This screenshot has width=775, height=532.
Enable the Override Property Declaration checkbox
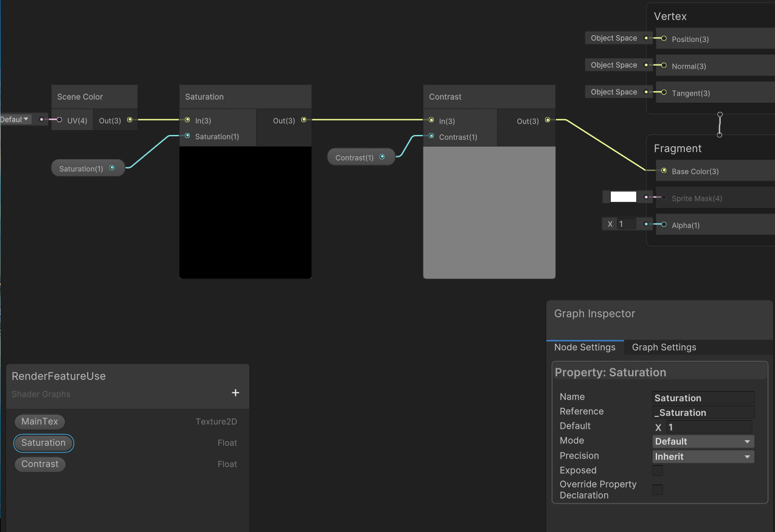pos(658,489)
